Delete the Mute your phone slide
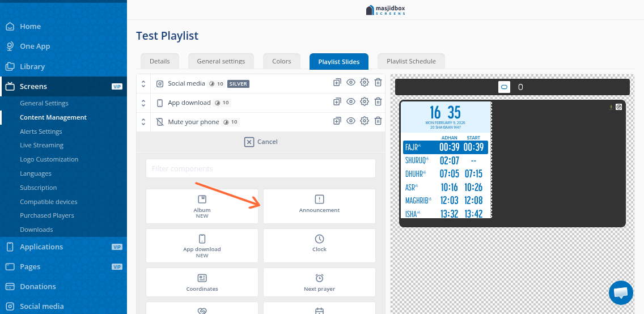The image size is (644, 314). point(378,121)
